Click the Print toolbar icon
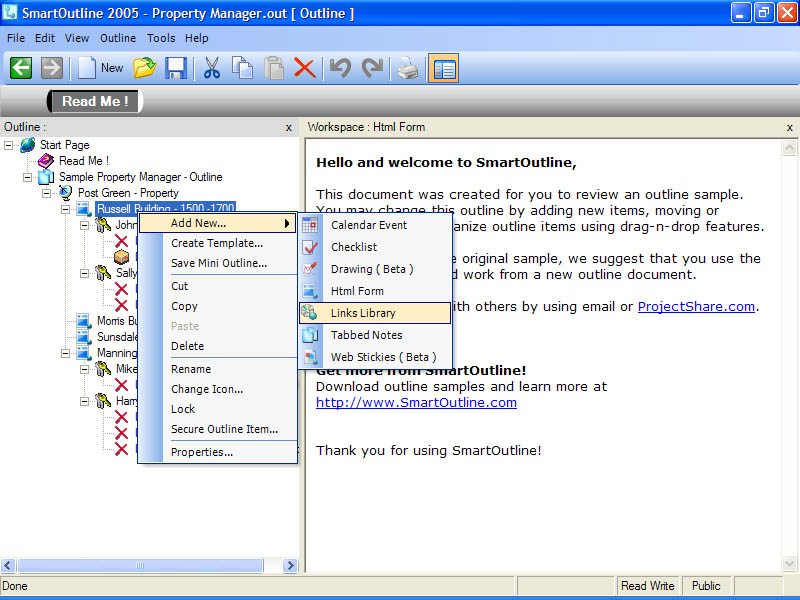 coord(408,68)
